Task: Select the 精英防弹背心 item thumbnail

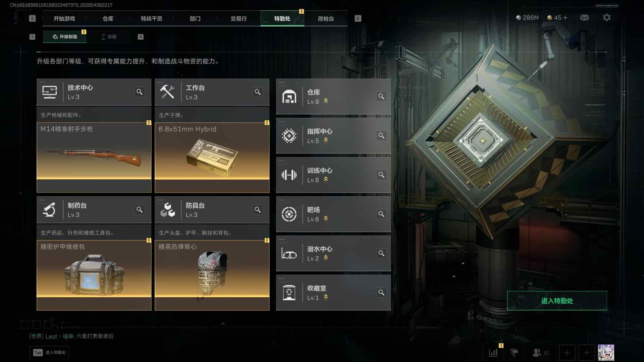Action: tap(212, 275)
